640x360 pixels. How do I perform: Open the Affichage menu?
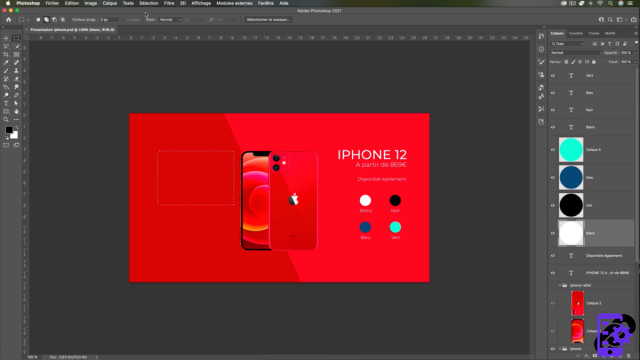tap(201, 3)
